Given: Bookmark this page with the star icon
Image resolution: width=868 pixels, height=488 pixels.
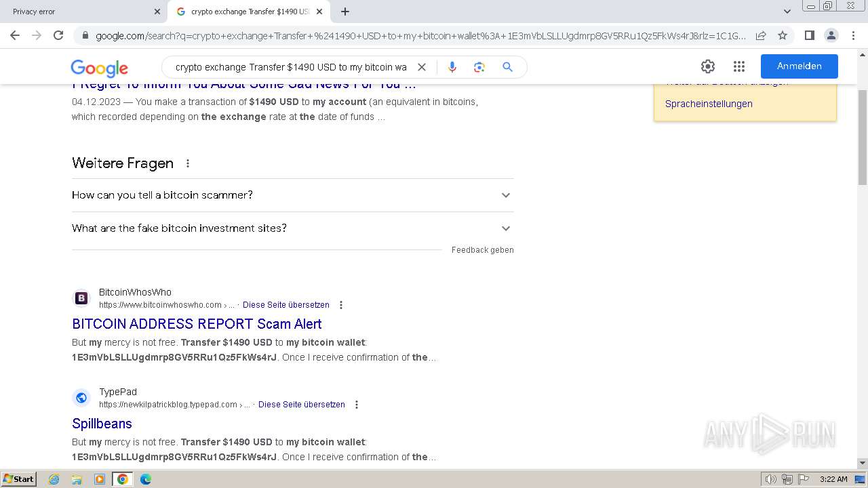Looking at the screenshot, I should 783,36.
